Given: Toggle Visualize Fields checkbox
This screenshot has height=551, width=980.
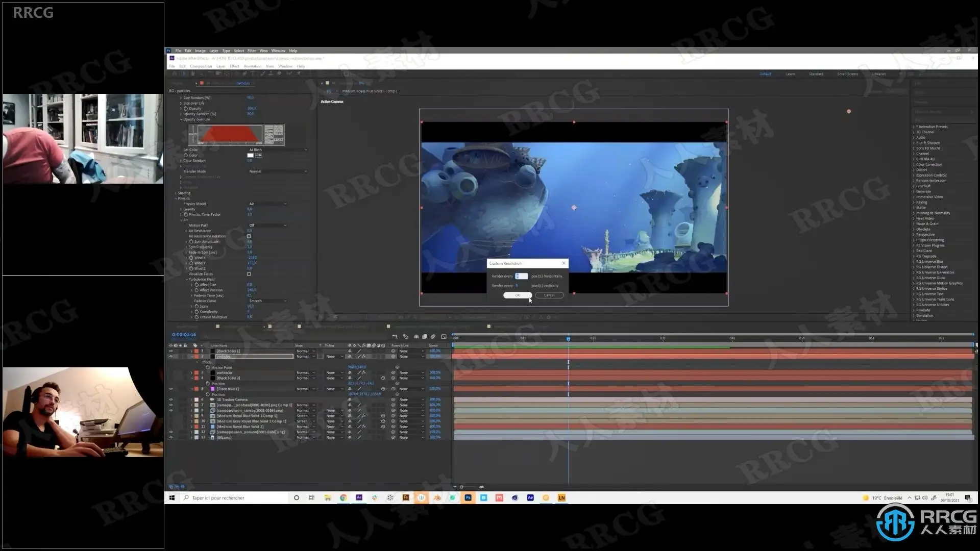Looking at the screenshot, I should click(x=249, y=274).
